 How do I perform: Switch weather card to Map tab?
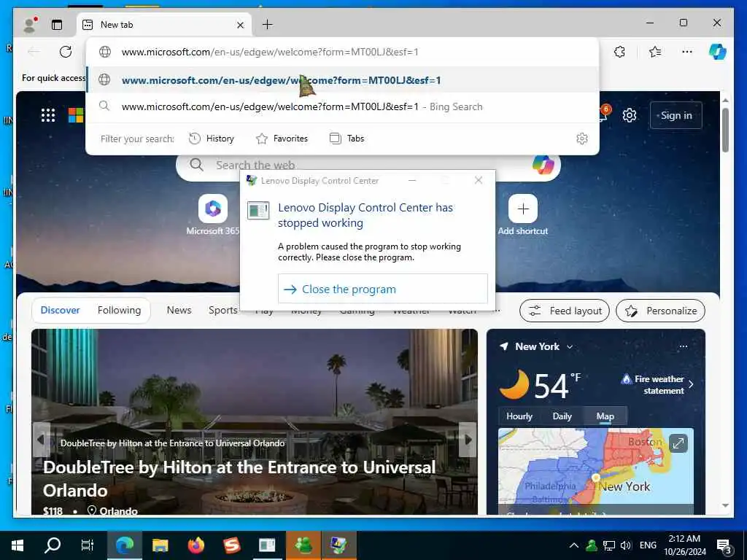(x=605, y=416)
